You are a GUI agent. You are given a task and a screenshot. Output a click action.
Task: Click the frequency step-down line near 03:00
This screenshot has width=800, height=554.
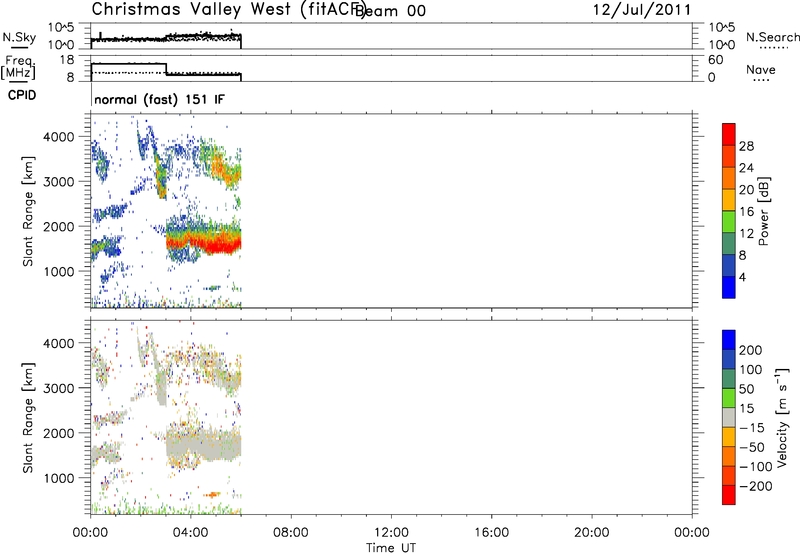pos(166,69)
